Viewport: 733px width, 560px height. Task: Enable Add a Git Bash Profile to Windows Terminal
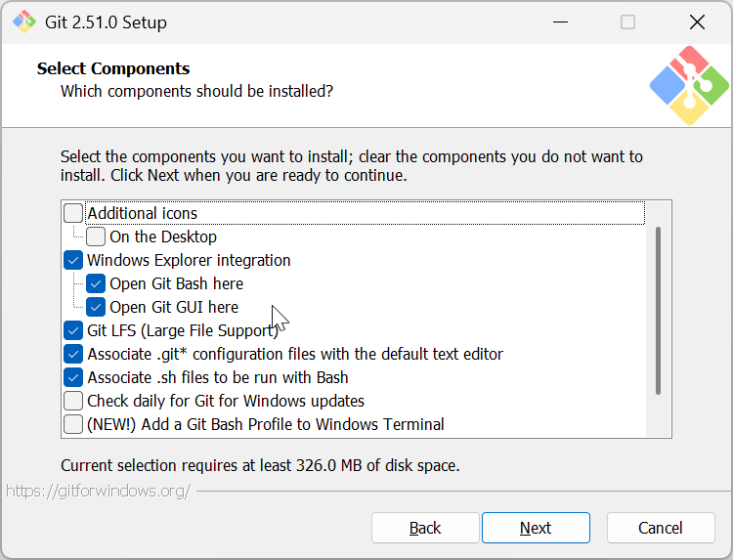coord(73,424)
